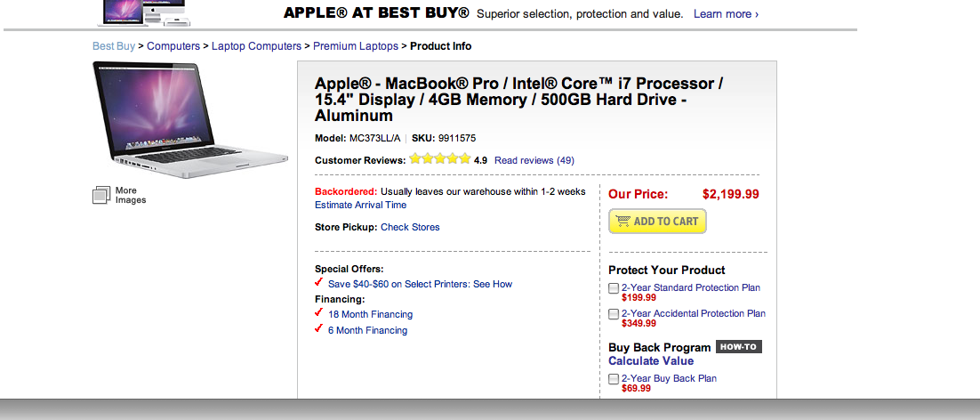Open the Learn more link in banner

[727, 13]
